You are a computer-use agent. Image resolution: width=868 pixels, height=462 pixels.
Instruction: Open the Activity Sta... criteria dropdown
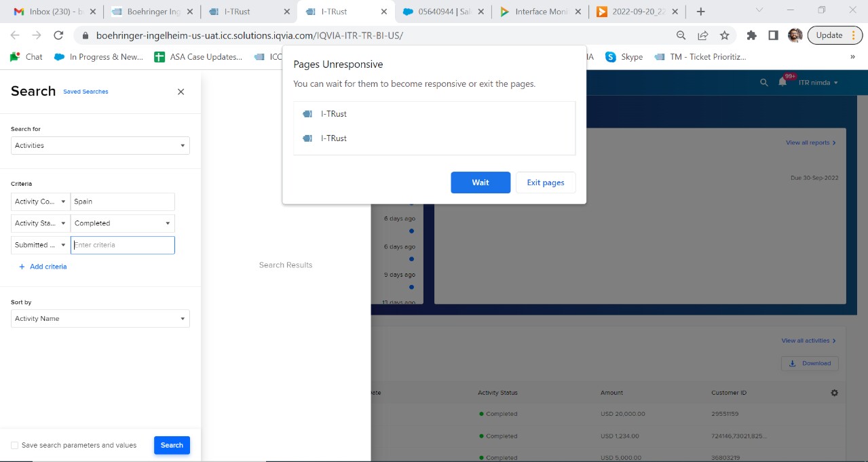pos(41,223)
